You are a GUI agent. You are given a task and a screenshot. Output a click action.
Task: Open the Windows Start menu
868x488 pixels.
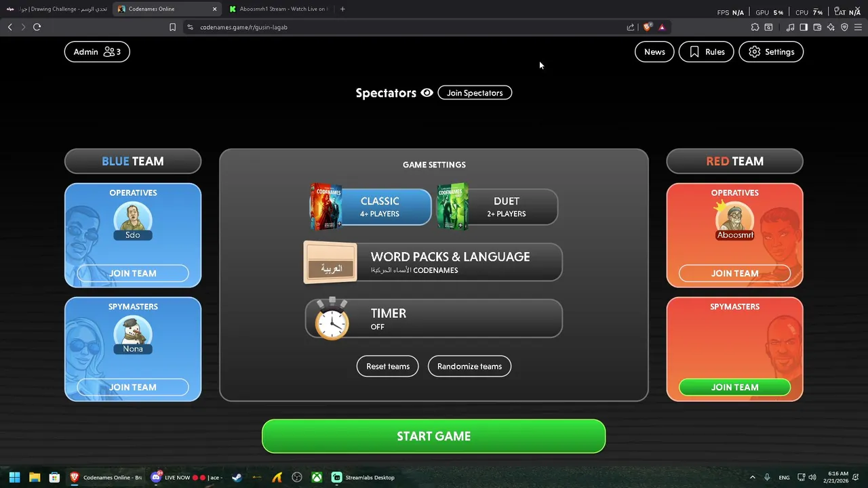14,477
